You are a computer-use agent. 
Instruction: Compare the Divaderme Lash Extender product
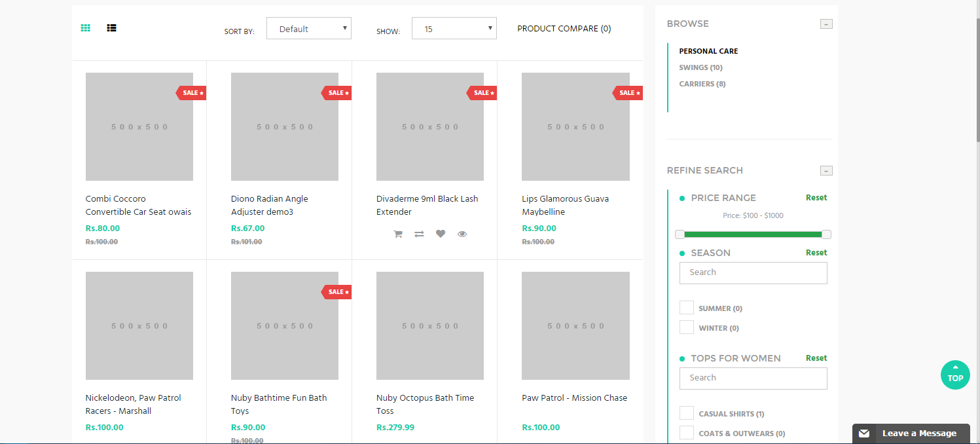point(419,234)
